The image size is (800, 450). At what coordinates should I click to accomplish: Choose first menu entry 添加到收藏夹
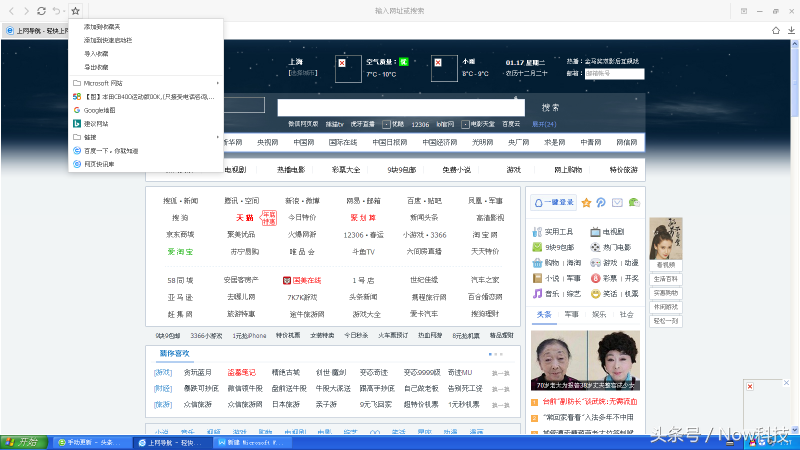(x=146, y=27)
